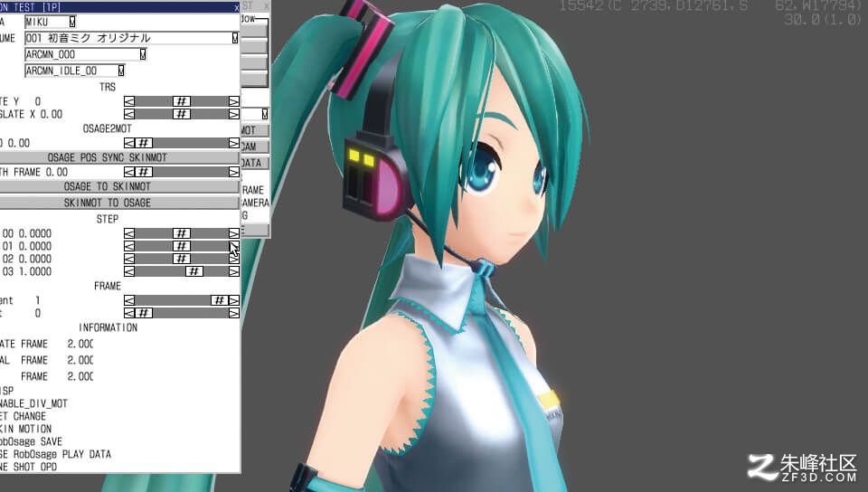Image resolution: width=868 pixels, height=492 pixels.
Task: Click the 'AL FRAME 2.000' information line
Action: click(46, 360)
